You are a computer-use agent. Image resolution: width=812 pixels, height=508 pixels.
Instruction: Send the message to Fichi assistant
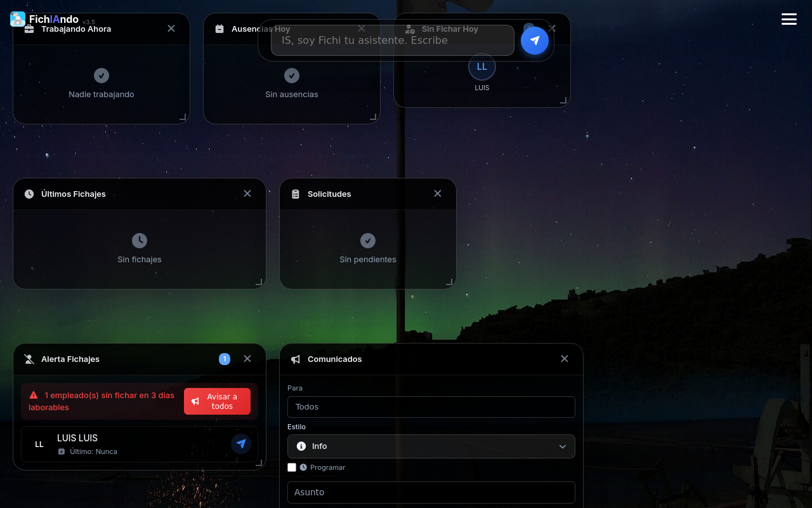[x=535, y=41]
